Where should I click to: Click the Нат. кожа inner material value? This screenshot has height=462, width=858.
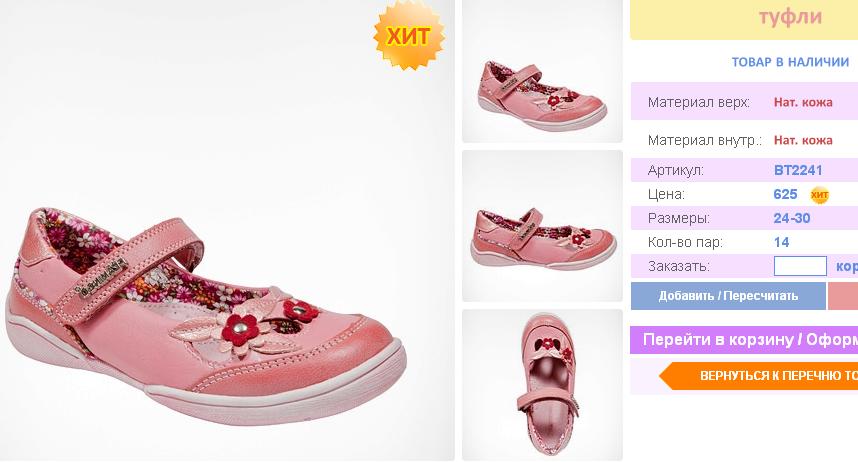point(803,141)
